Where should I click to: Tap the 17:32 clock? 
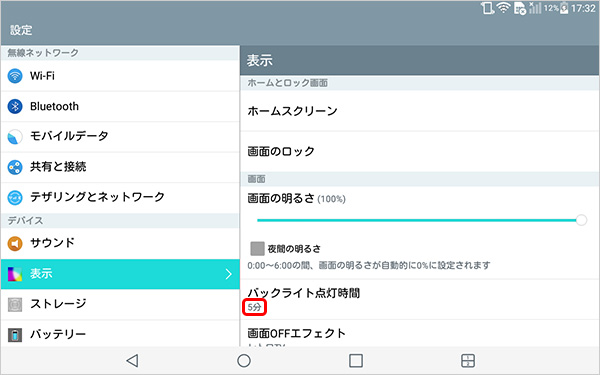point(584,8)
